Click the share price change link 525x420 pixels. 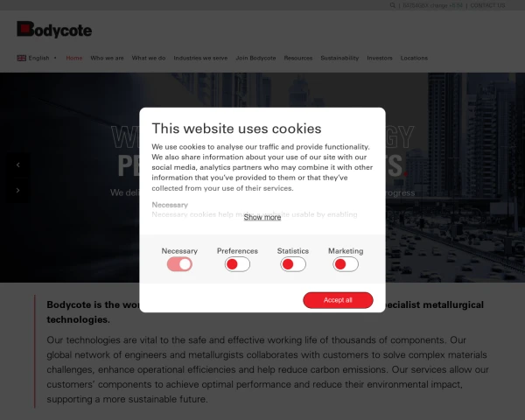(432, 5)
